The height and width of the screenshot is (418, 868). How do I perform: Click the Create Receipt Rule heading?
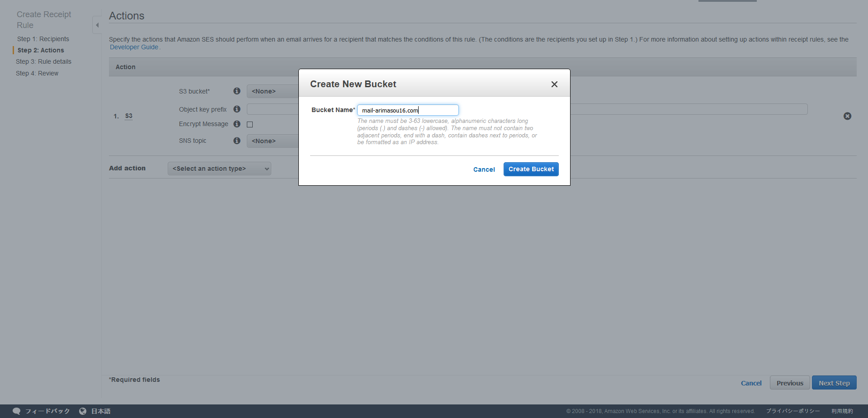pyautogui.click(x=44, y=20)
